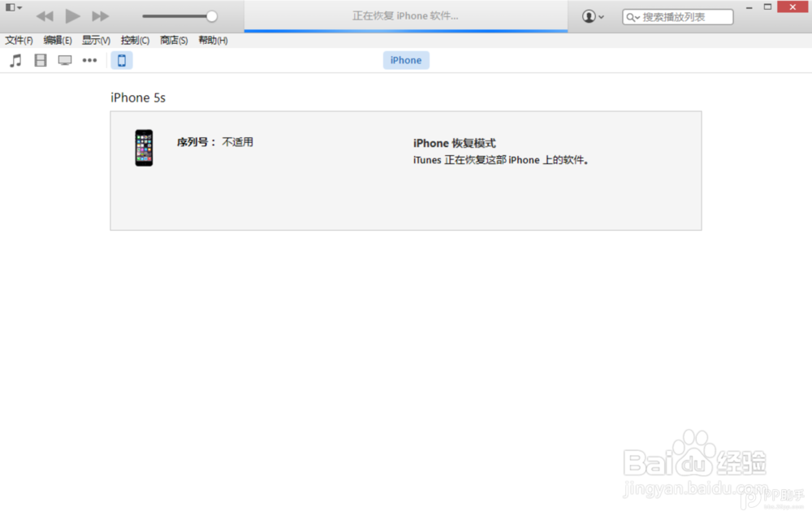This screenshot has height=516, width=812.
Task: Click the iPhone 恢复模式 heading
Action: coord(454,143)
